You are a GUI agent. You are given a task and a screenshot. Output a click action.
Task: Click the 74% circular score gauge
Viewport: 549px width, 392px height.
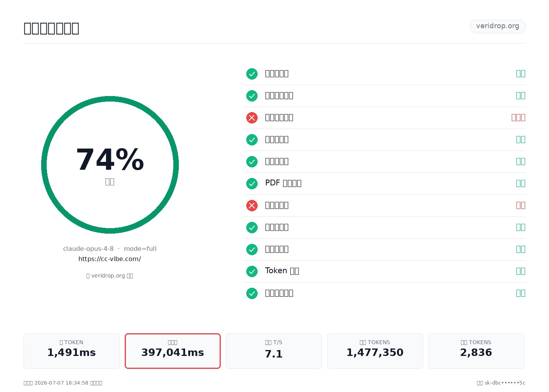110,165
